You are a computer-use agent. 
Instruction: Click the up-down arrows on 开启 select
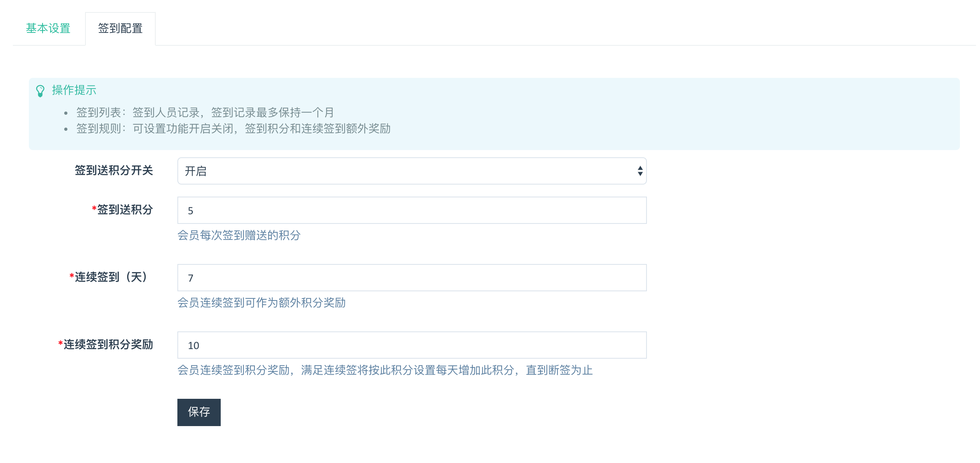point(640,171)
